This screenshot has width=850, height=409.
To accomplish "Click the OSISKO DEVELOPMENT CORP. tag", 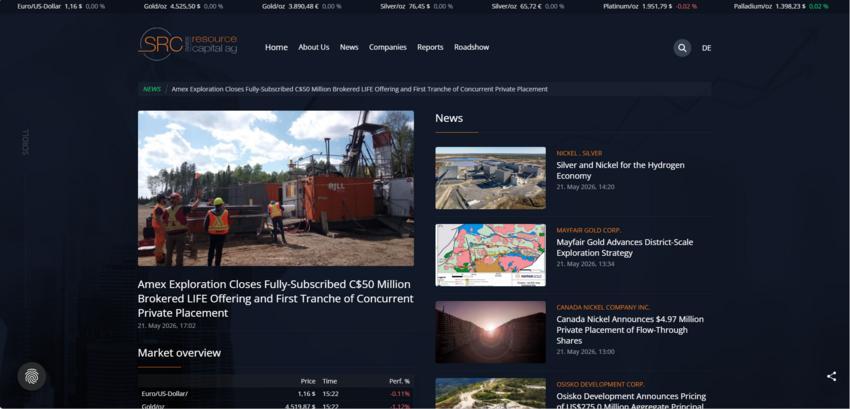I will 600,385.
